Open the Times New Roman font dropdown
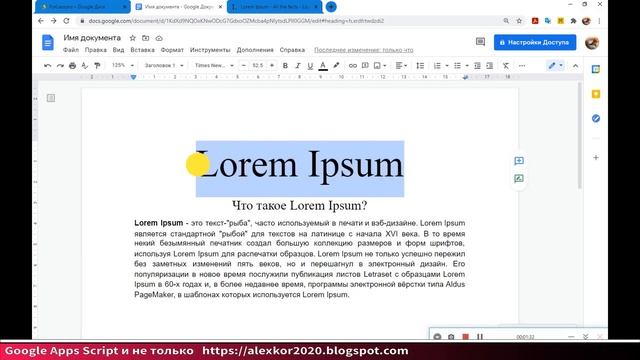640x360 pixels. point(214,65)
